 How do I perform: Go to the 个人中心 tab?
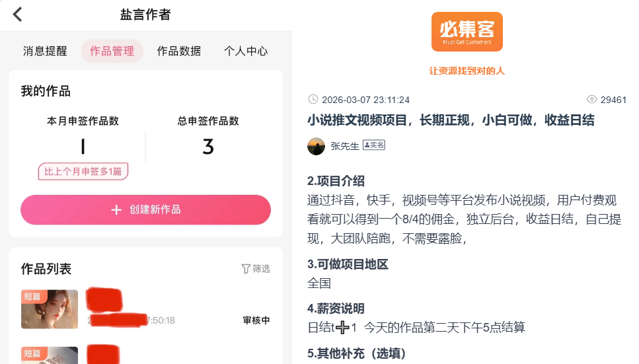coord(246,51)
